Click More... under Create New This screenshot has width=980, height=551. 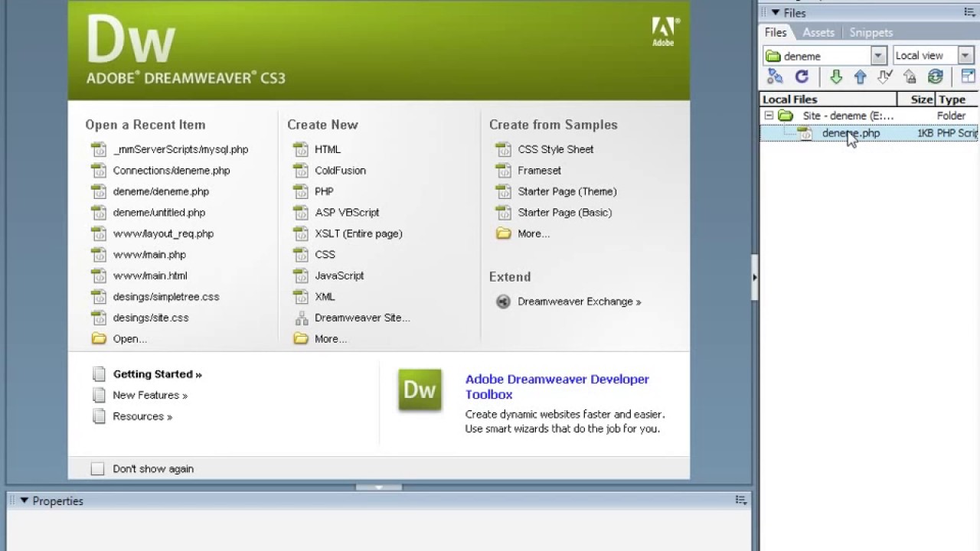(x=331, y=339)
